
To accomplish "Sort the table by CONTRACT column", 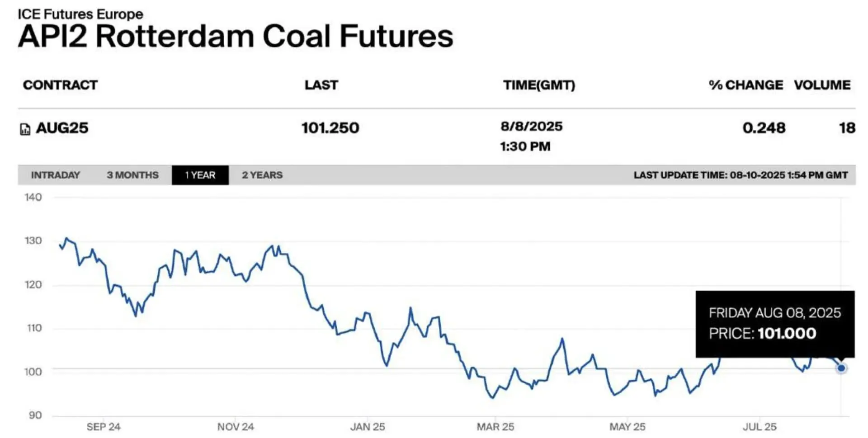I will coord(61,85).
